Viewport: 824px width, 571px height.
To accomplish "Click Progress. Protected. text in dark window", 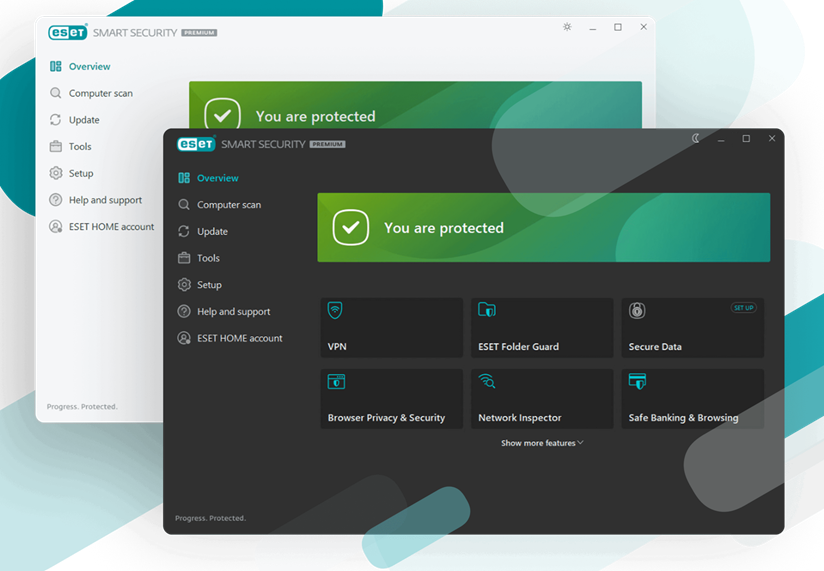I will (x=210, y=518).
